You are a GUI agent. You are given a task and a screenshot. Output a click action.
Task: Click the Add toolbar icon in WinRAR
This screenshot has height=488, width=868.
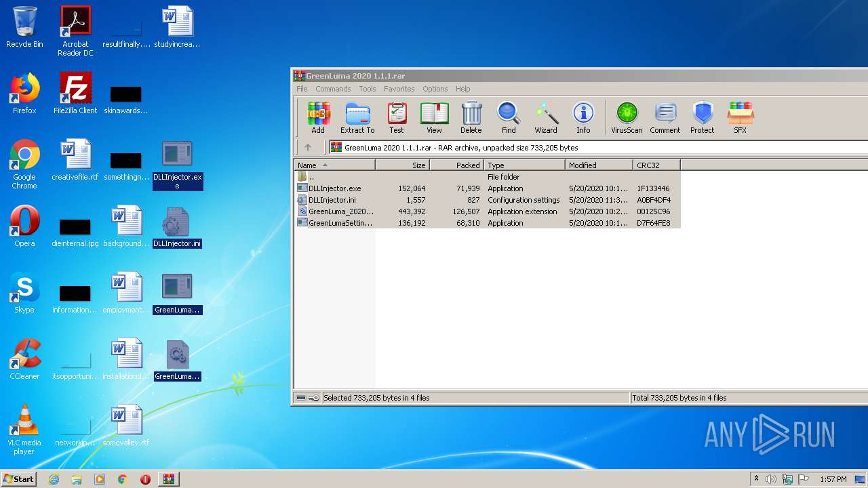tap(318, 118)
